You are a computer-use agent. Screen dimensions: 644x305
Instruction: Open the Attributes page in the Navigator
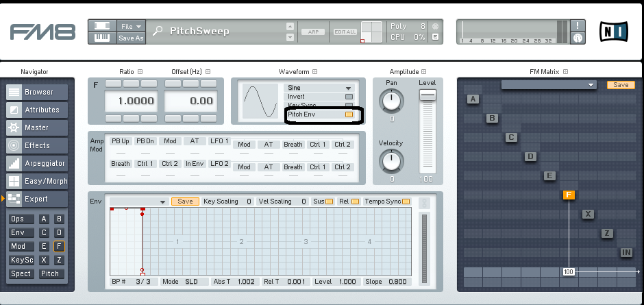tap(37, 110)
